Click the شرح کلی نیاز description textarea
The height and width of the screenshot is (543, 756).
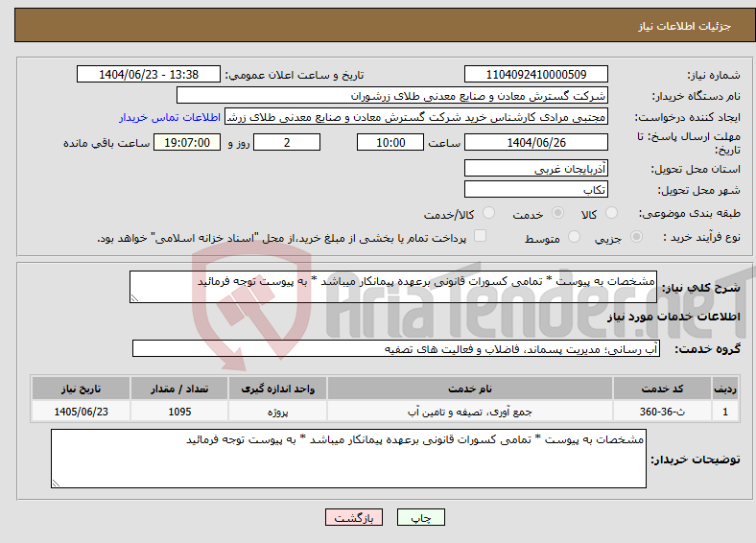click(393, 287)
